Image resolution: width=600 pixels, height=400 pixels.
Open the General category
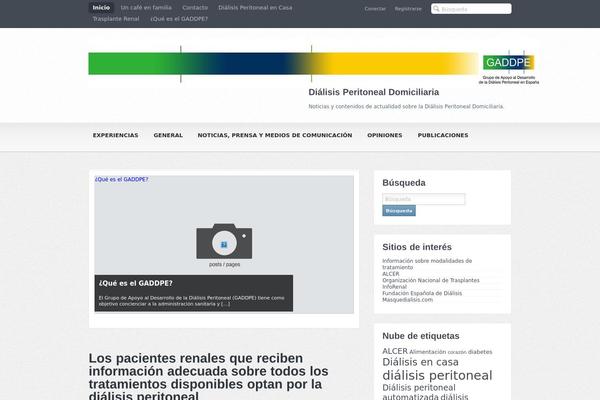168,135
